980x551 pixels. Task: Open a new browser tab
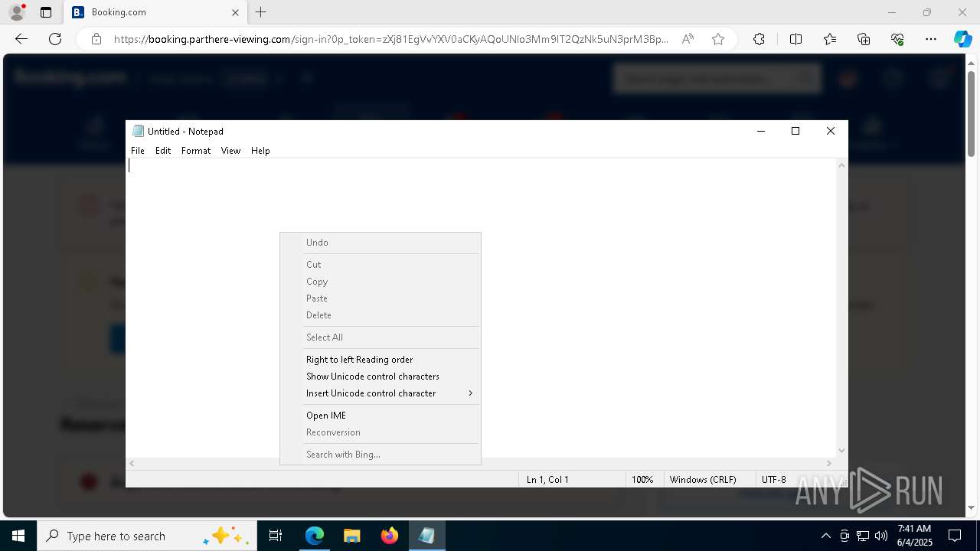click(x=261, y=12)
